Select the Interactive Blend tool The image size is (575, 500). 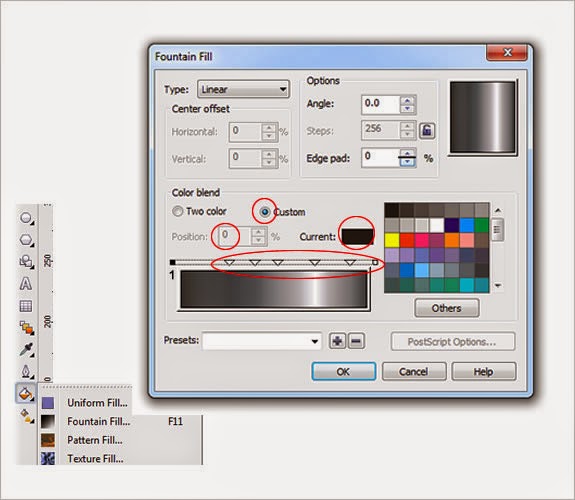click(x=27, y=328)
